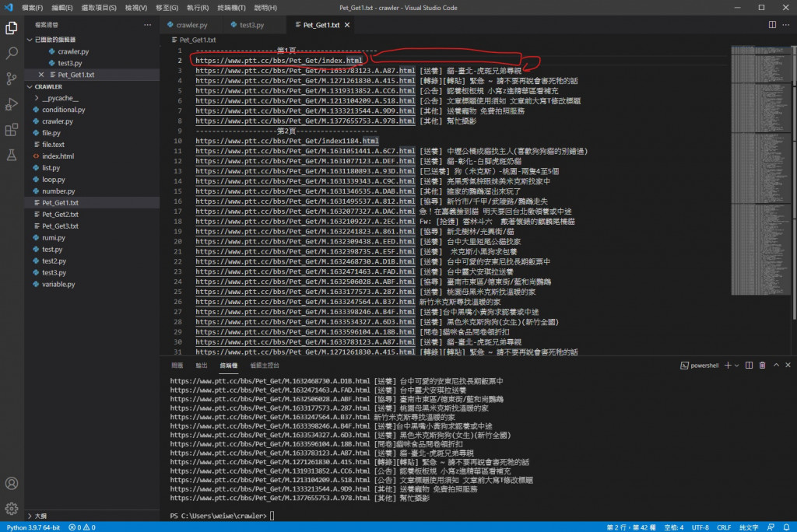Open Pet_Get3.txt in the file tree
This screenshot has height=532, width=797.
pyautogui.click(x=60, y=226)
